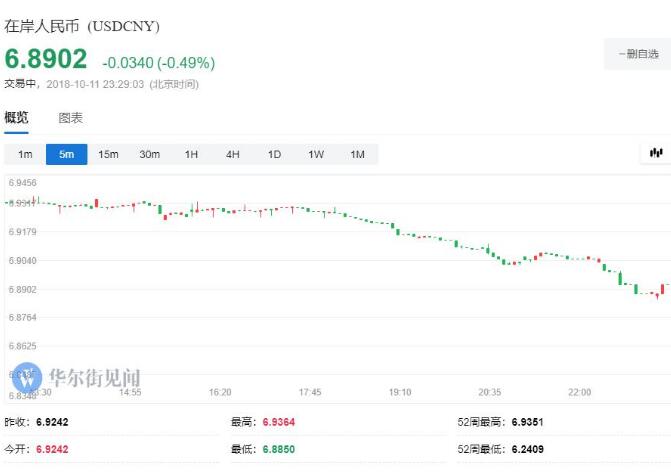
Task: Click the 华尔街见闻 watermark logo
Action: (82, 378)
